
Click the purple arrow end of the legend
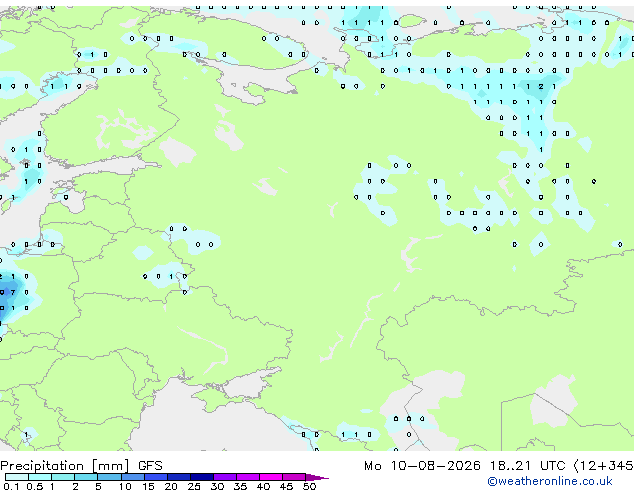point(317,477)
